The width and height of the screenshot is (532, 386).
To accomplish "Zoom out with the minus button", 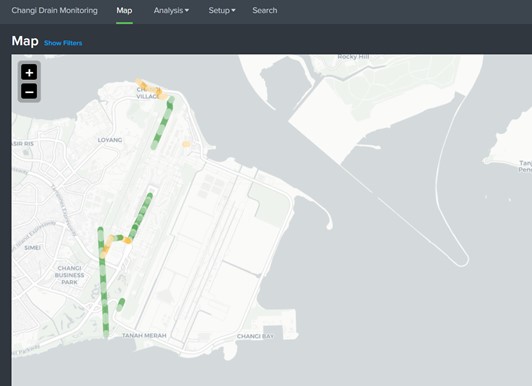I will 29,92.
